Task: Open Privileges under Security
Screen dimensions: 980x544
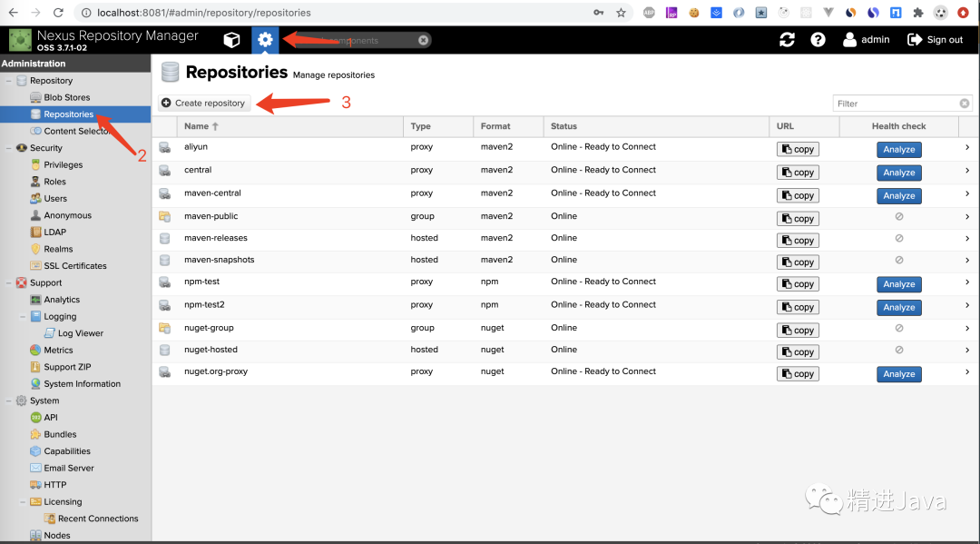Action: coord(63,165)
